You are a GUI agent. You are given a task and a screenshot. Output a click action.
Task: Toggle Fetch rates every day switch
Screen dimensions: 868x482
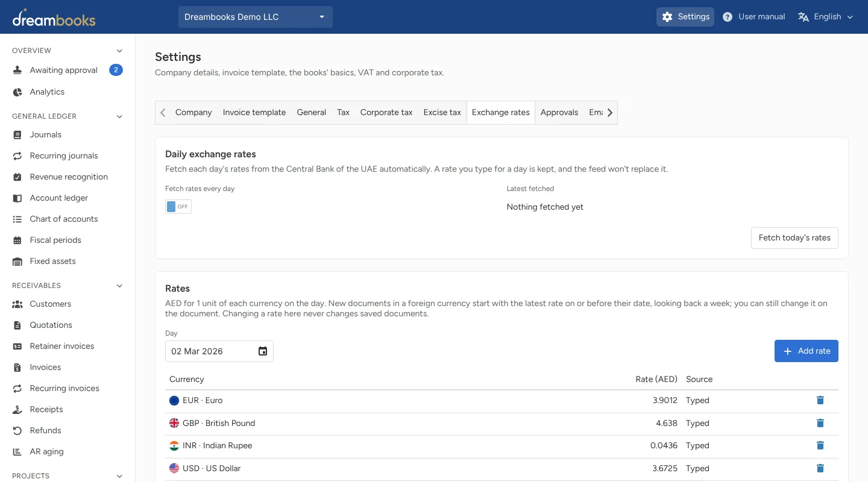tap(178, 207)
